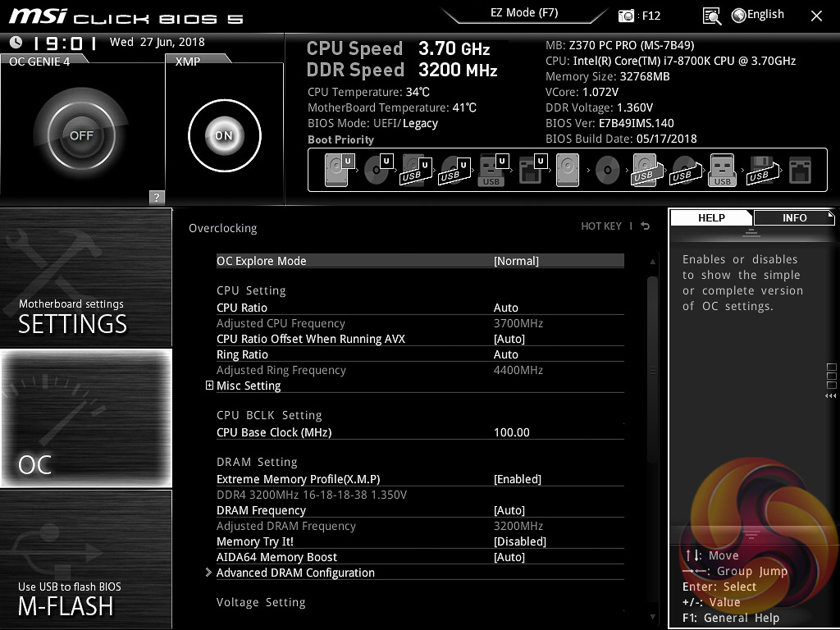Change Extreme Memory Profile Enabled value
The image size is (840, 630).
517,479
